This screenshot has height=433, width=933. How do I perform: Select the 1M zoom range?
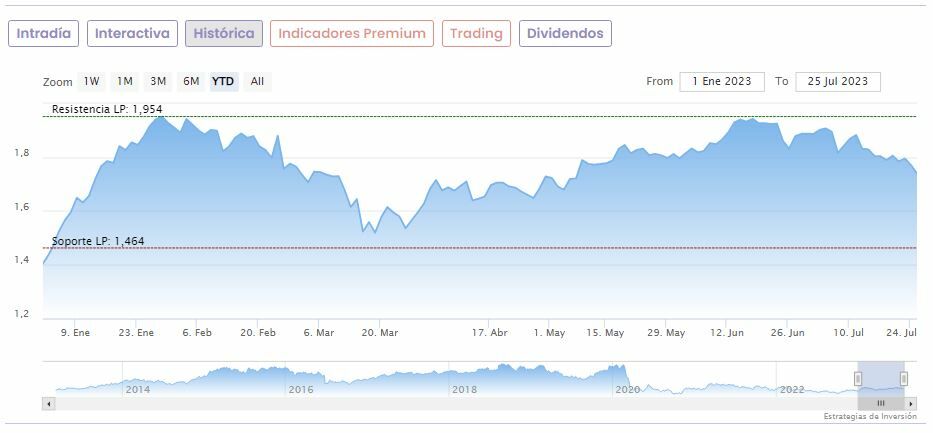[125, 82]
